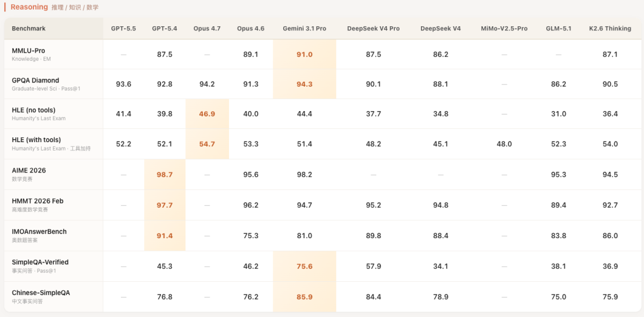The height and width of the screenshot is (317, 644).
Task: Click the GLM-5.1 column header
Action: point(558,29)
